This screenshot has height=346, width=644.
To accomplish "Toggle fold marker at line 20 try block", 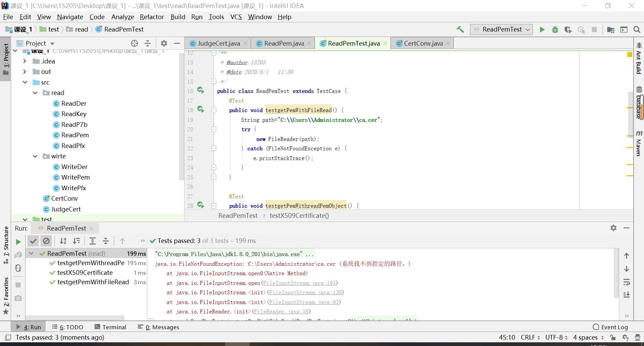I will [x=214, y=129].
